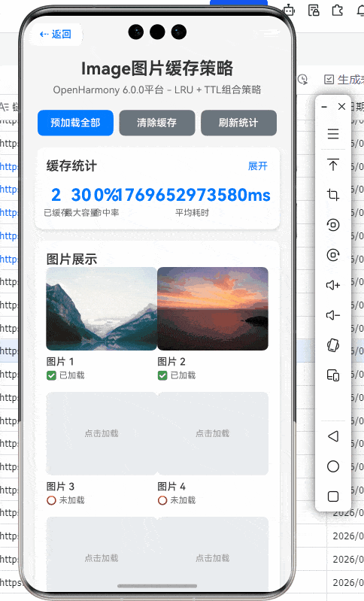Click the 缓存统计 heading
Image resolution: width=364 pixels, height=601 pixels.
click(x=71, y=166)
